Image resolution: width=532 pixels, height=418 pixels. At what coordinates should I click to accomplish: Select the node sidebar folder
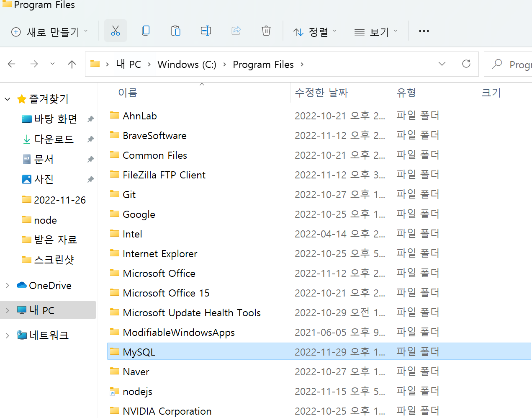click(45, 220)
